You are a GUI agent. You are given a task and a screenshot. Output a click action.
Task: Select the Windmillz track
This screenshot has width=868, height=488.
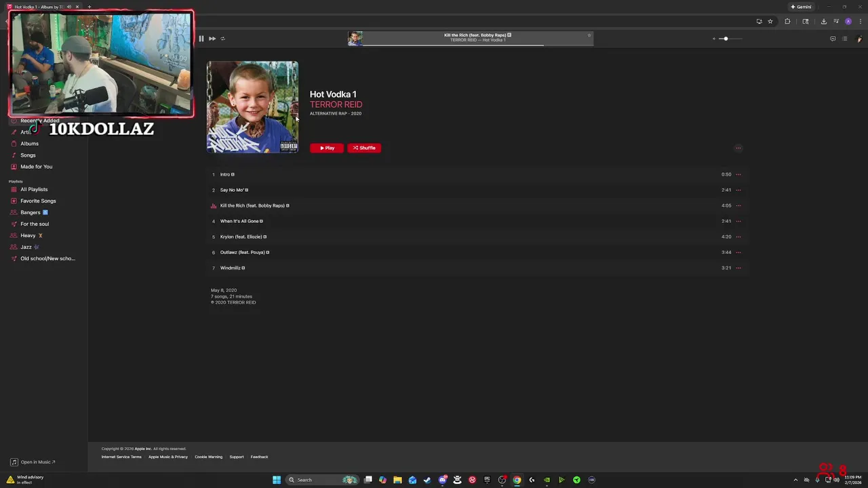(x=477, y=268)
